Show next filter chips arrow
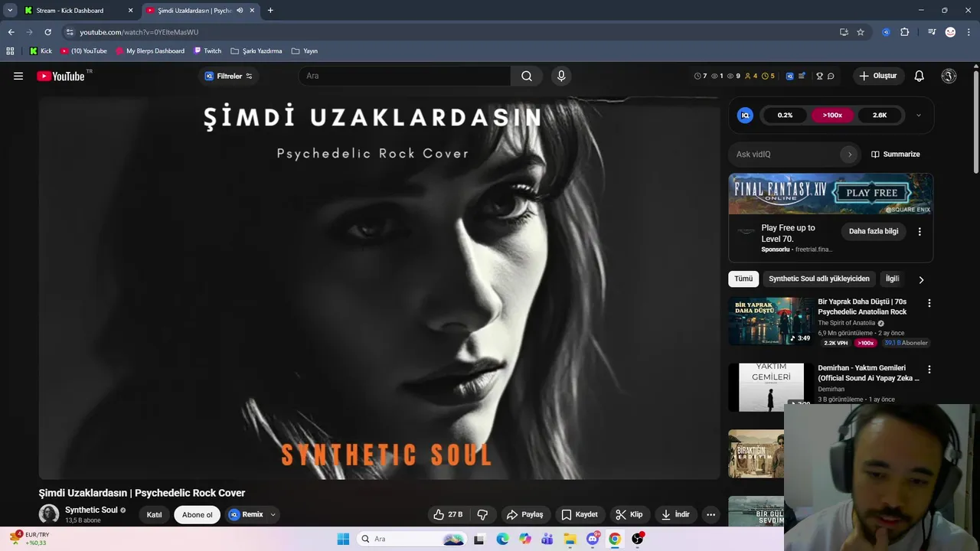Screen dimensions: 980x551 pyautogui.click(x=921, y=279)
